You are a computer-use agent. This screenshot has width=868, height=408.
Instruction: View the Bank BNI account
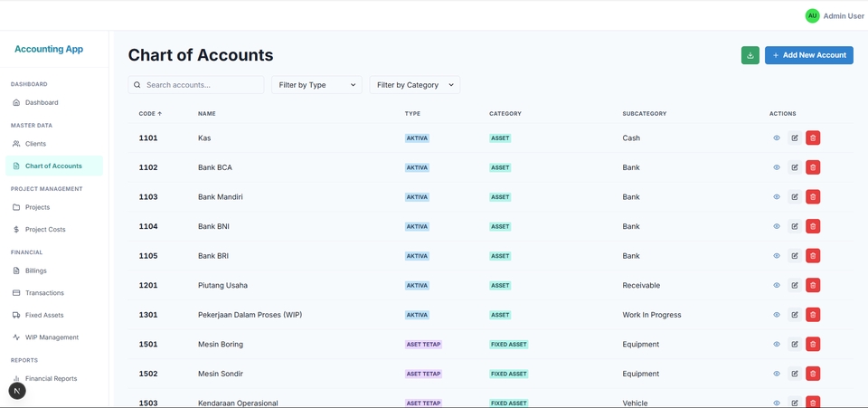tap(776, 226)
